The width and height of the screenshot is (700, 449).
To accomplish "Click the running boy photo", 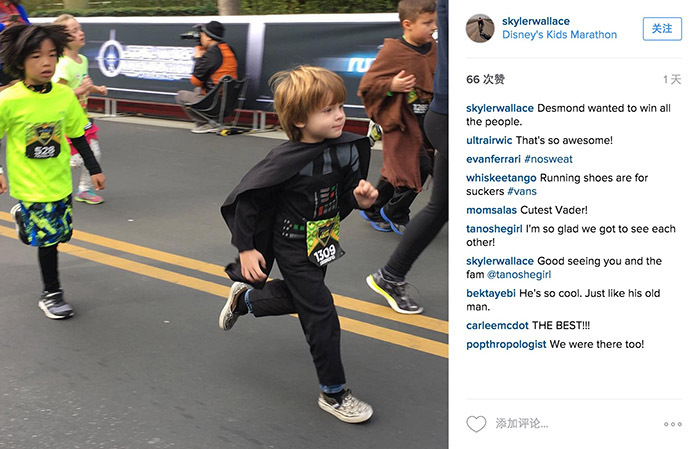I will click(x=224, y=224).
